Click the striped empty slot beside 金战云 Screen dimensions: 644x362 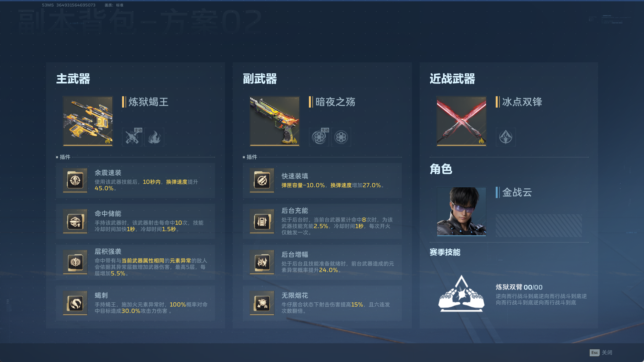(539, 226)
